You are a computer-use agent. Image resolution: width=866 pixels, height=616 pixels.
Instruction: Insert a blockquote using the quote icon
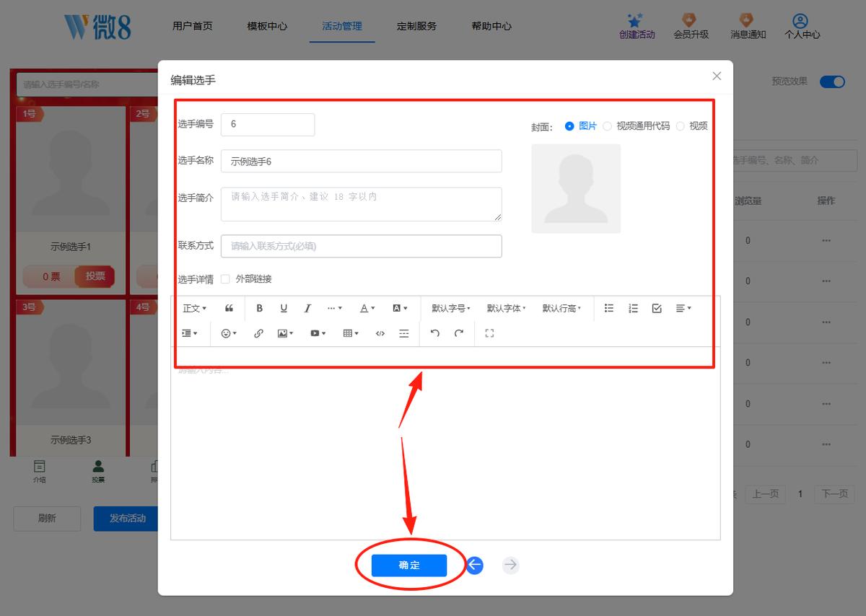(x=229, y=308)
